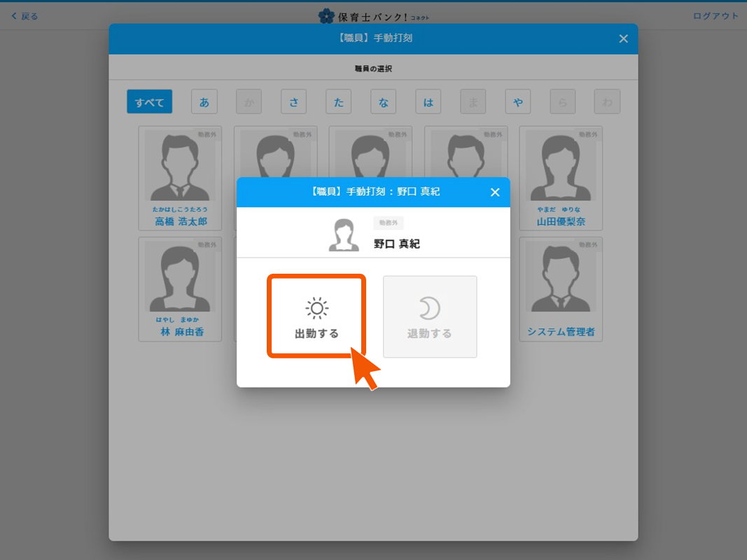Click the 退勤する clock-out button
This screenshot has height=560, width=747.
(x=430, y=316)
